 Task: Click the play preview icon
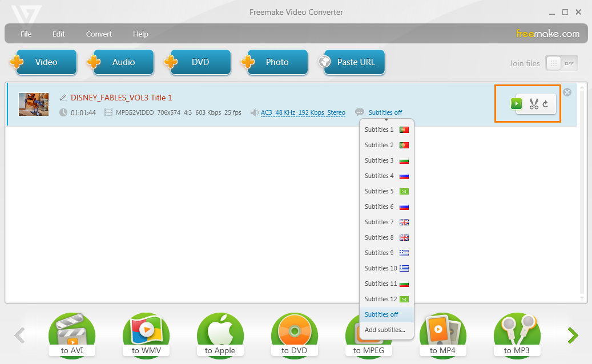click(x=516, y=104)
